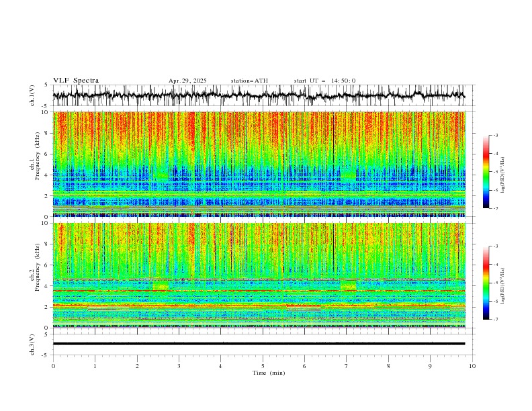Click the "6" frequency tick of ch.1 spectrogram
This screenshot has height=411, width=532.
click(x=47, y=154)
